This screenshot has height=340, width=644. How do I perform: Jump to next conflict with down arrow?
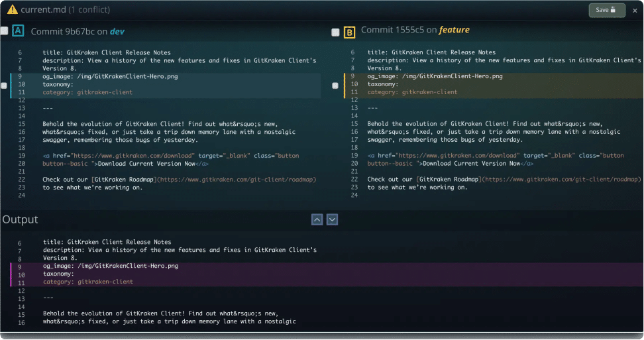pos(332,219)
